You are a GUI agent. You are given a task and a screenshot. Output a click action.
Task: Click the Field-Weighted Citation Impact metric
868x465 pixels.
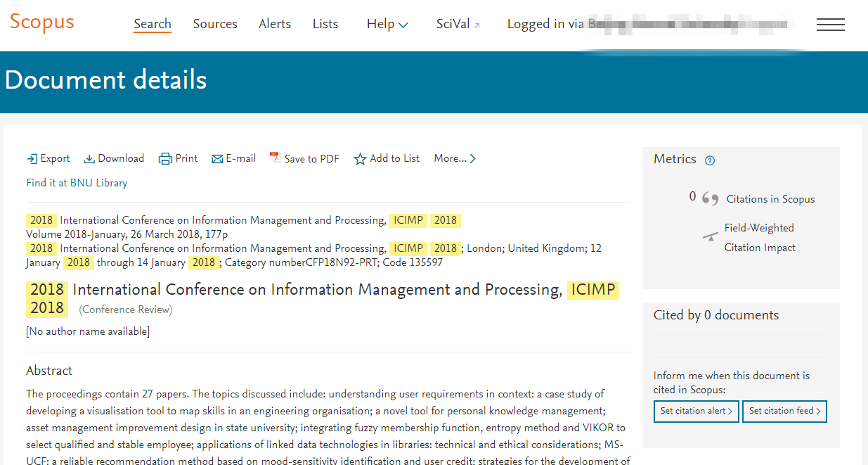[759, 238]
